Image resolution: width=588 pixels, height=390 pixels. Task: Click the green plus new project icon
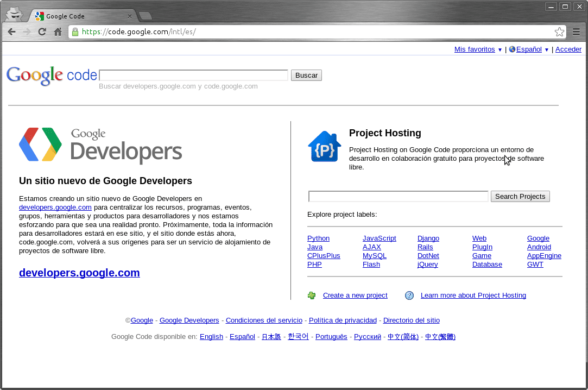coord(312,295)
